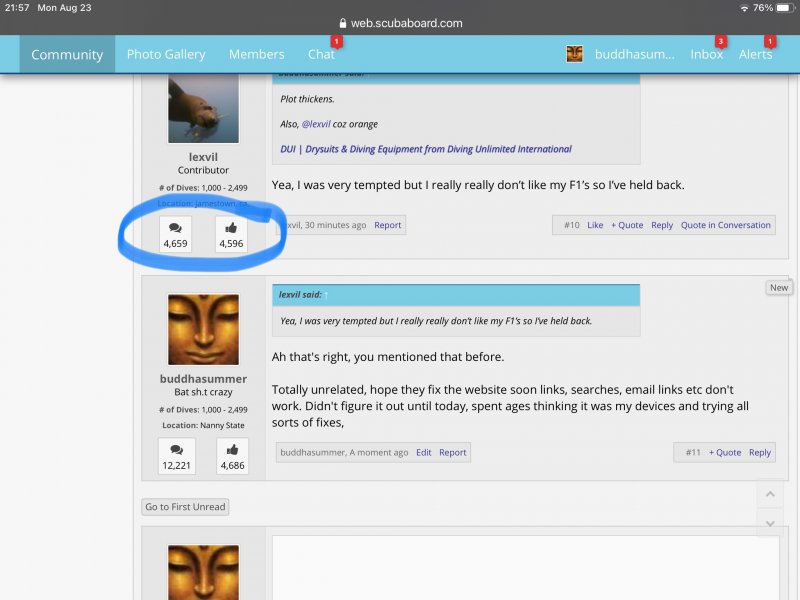
Task: Click Quote in Conversation on post #10
Action: [725, 225]
